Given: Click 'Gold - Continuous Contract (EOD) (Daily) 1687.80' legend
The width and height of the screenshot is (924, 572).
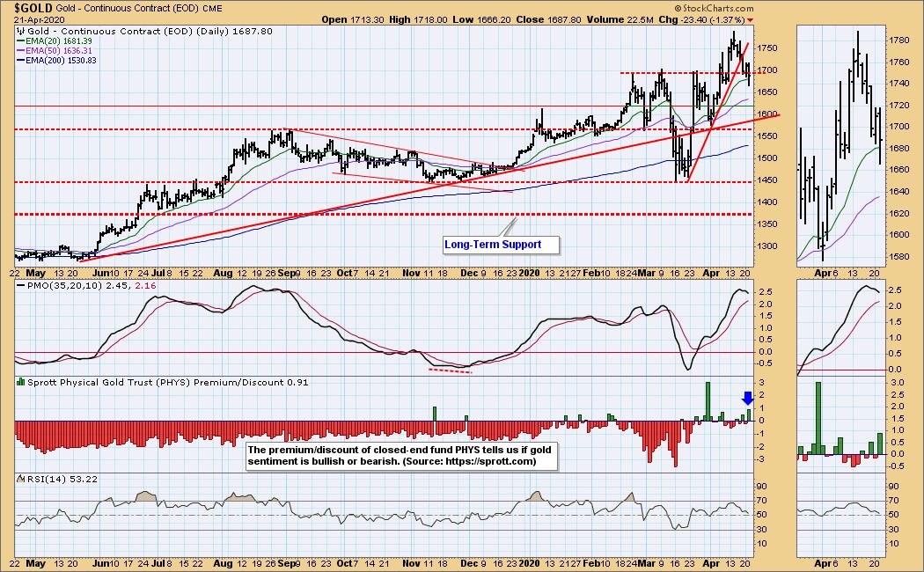Looking at the screenshot, I should coord(150,31).
